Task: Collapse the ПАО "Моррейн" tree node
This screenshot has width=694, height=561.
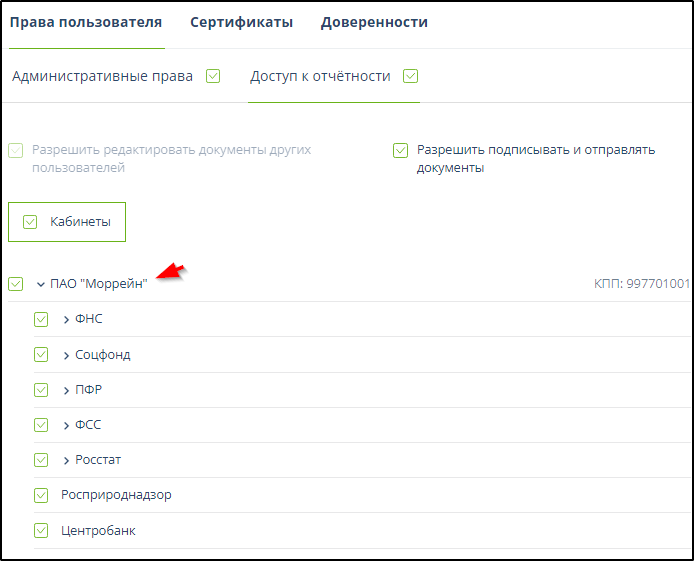Action: (41, 284)
